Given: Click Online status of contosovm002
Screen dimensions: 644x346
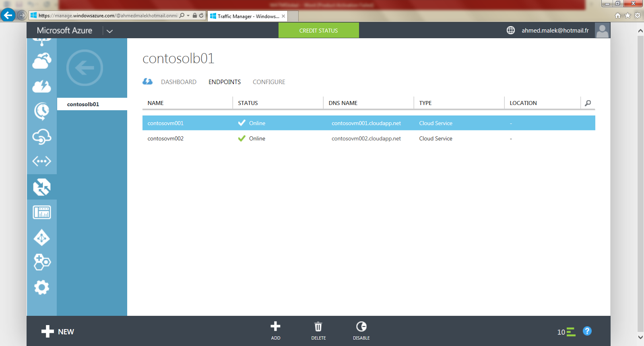Looking at the screenshot, I should pos(257,138).
